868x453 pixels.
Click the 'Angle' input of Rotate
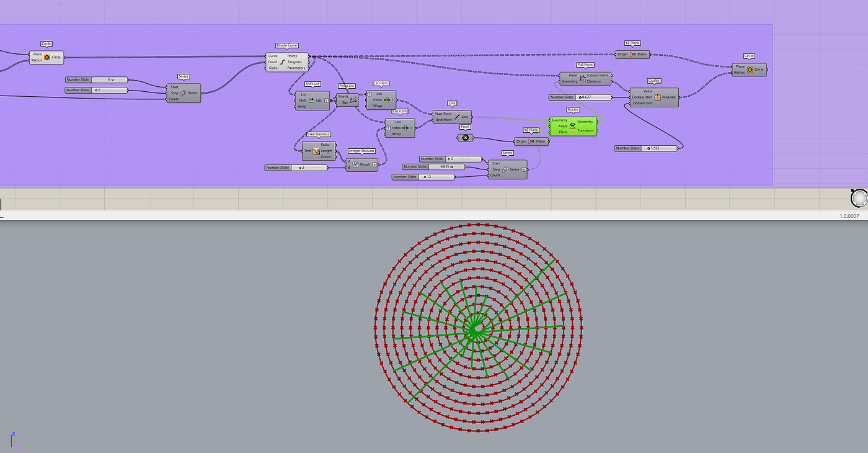563,126
